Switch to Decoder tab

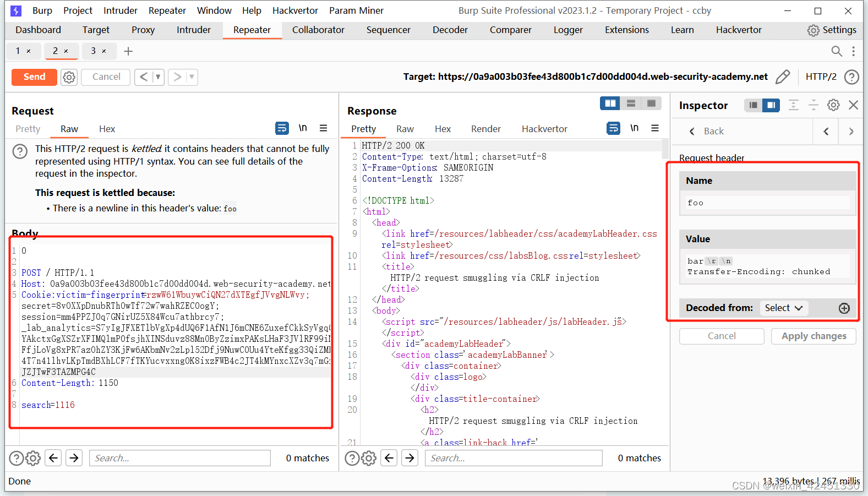coord(450,30)
